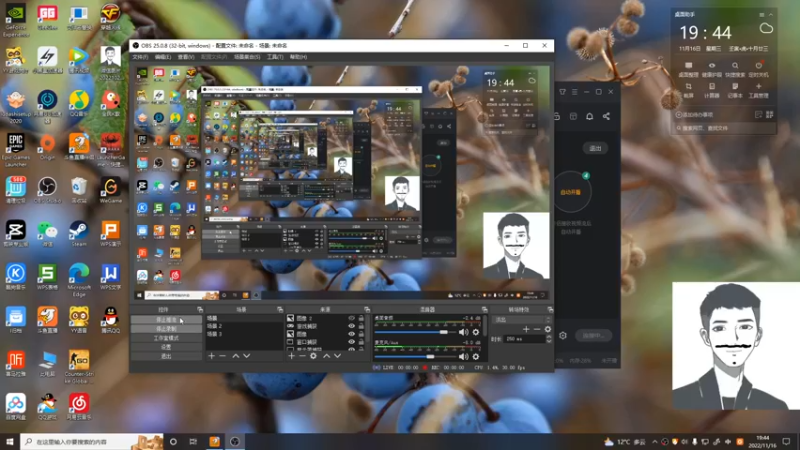This screenshot has width=800, height=450.
Task: Click the 工作室模式 studio mode button
Action: 166,338
